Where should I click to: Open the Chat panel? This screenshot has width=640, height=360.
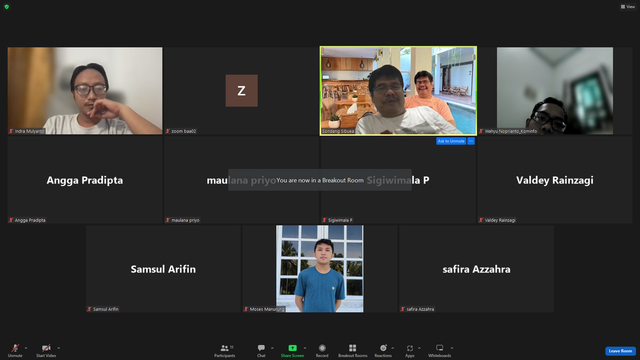click(261, 350)
